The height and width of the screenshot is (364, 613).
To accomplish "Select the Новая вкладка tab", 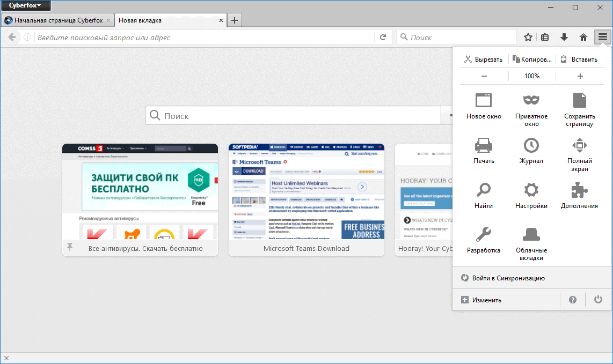I will [170, 20].
